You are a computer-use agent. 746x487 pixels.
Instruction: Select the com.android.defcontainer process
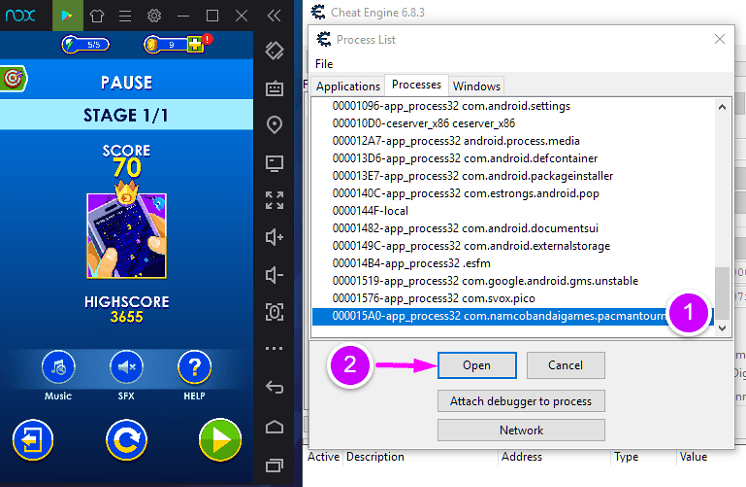coord(513,158)
